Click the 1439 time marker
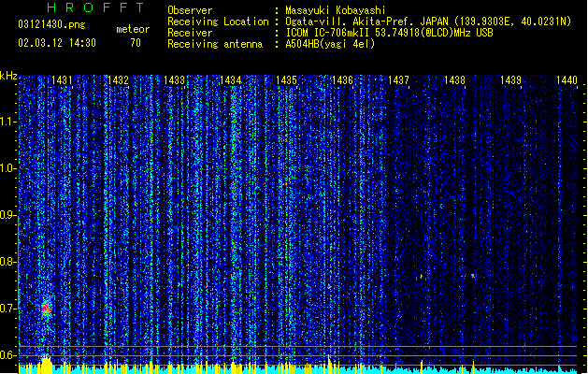Viewport: 588px width, 374px height. (510, 80)
